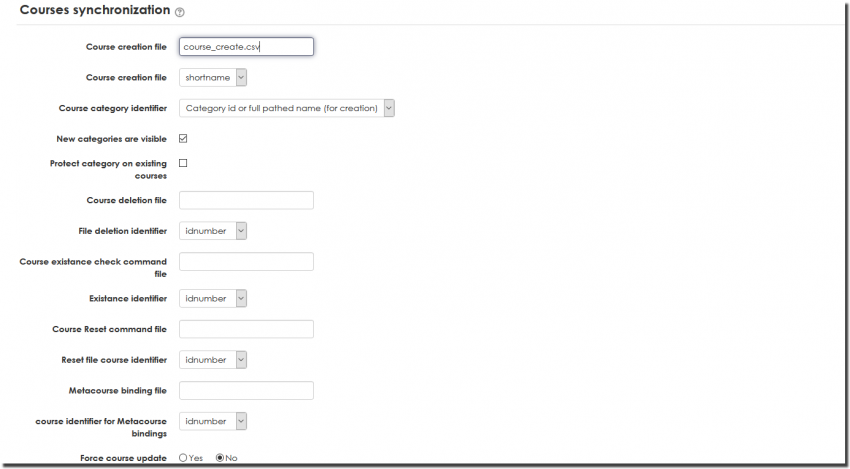This screenshot has height=469, width=850.
Task: Click the Course category identifier label
Action: (x=113, y=108)
